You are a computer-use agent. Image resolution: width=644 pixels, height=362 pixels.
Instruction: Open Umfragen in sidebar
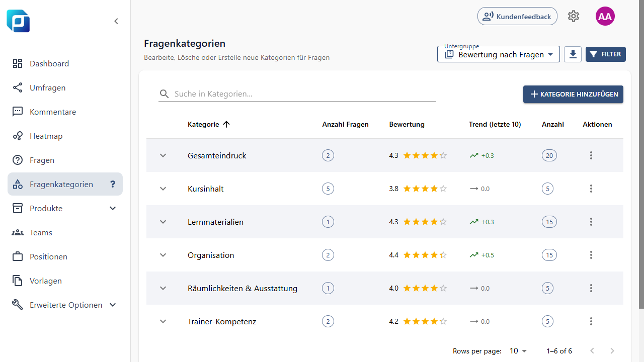(x=65, y=87)
